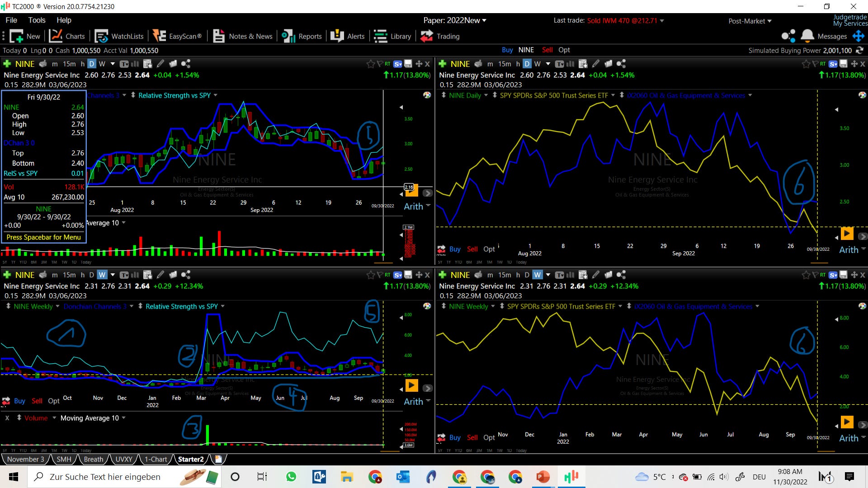Switch to the UVXY layout tab
Image resolution: width=868 pixels, height=488 pixels.
(123, 459)
